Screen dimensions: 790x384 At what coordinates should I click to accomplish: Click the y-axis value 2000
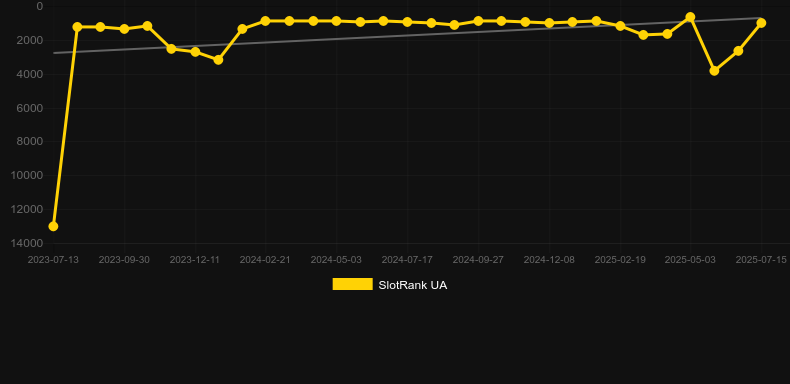[30, 40]
